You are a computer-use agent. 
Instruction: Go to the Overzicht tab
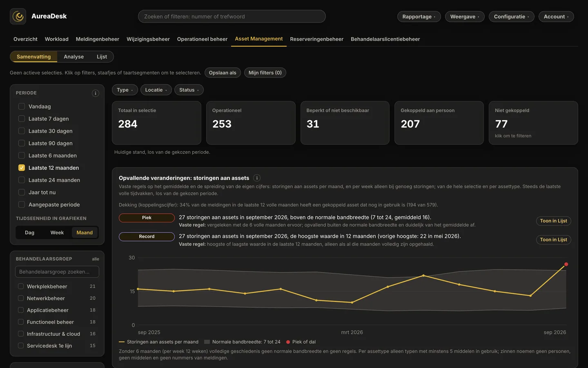(25, 39)
